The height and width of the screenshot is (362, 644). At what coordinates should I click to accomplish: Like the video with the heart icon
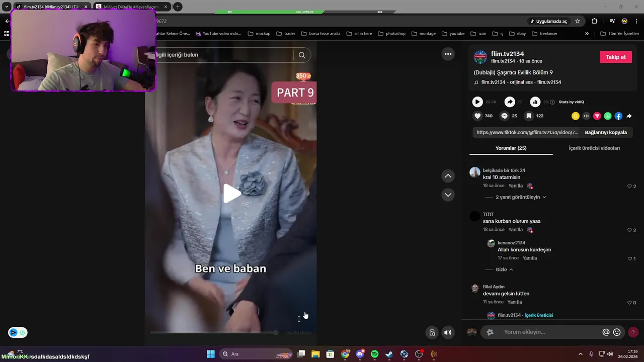(477, 116)
